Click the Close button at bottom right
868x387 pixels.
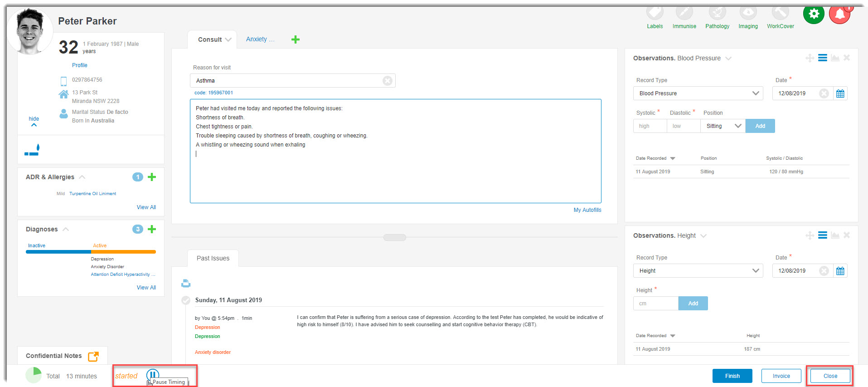(830, 376)
